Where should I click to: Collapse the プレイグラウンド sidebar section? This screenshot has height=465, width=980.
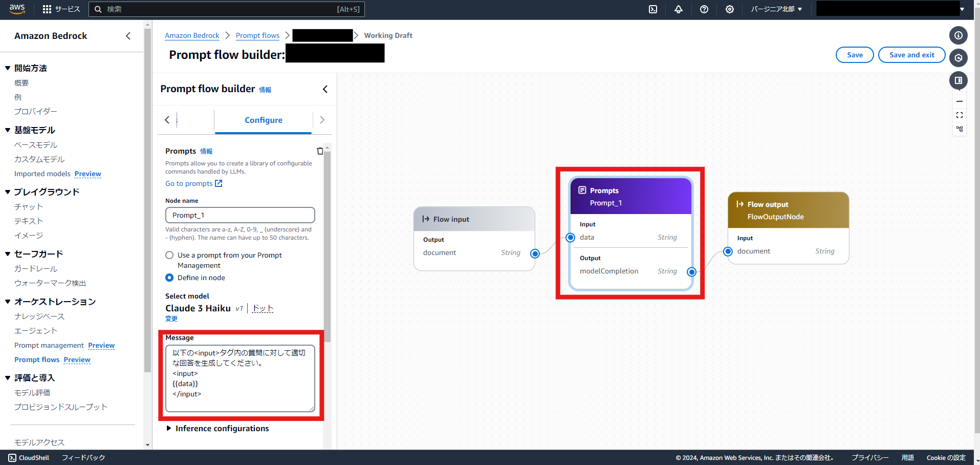point(8,192)
